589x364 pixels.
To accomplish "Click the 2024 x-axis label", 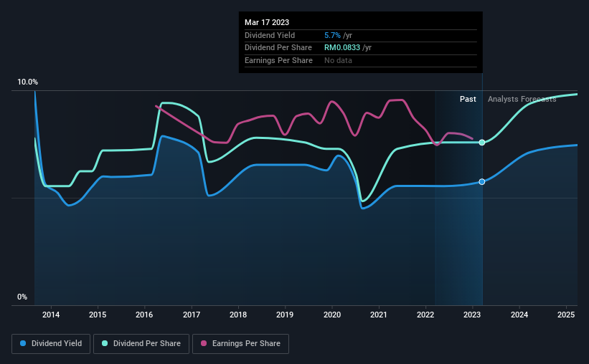I will pos(519,315).
